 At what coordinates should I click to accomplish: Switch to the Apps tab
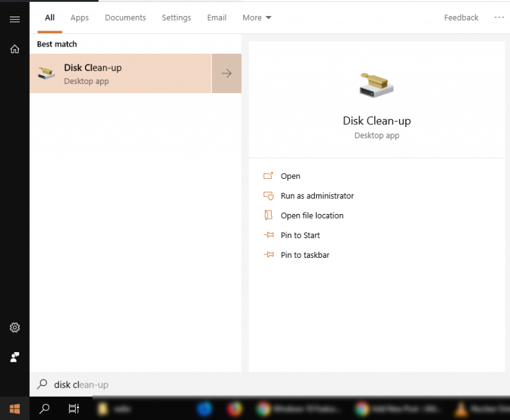coord(80,17)
